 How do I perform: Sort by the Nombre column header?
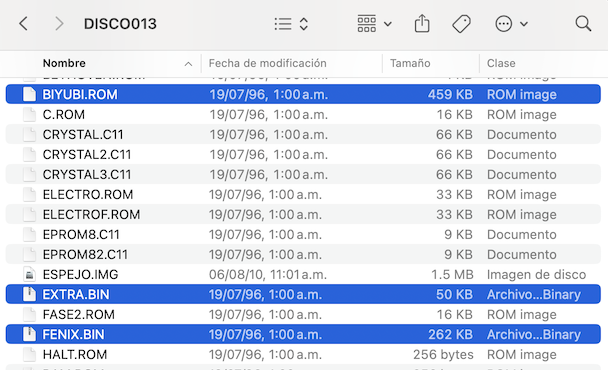[64, 63]
